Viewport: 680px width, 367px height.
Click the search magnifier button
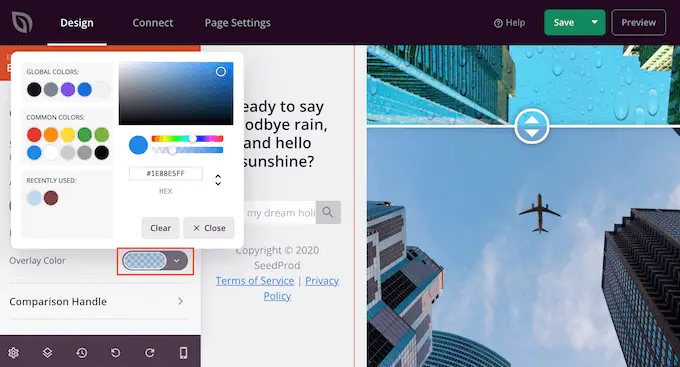328,213
